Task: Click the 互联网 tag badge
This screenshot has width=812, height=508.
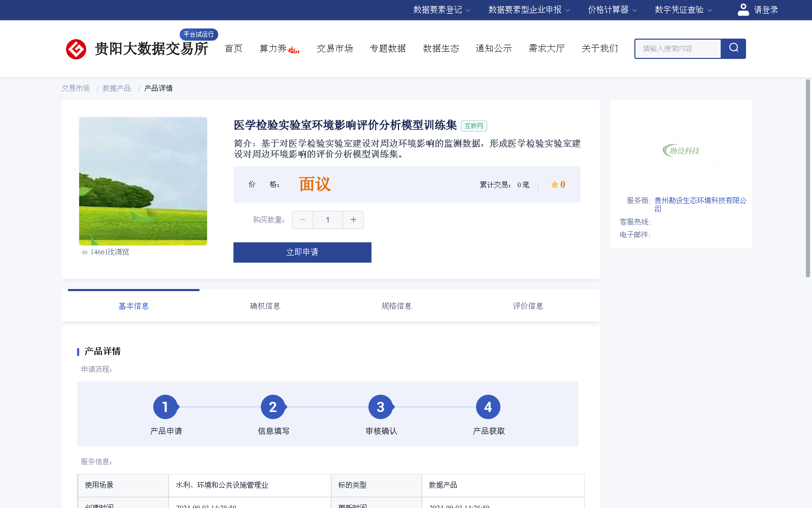Action: [x=474, y=126]
